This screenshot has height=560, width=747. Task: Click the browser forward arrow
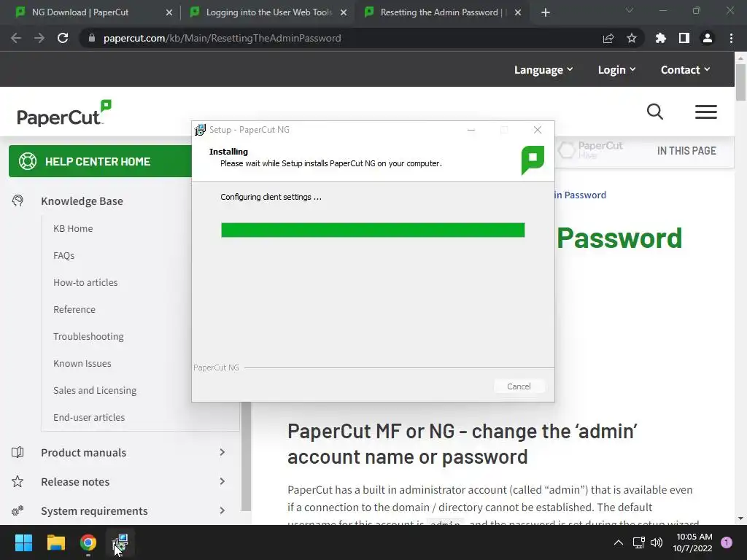coord(39,38)
